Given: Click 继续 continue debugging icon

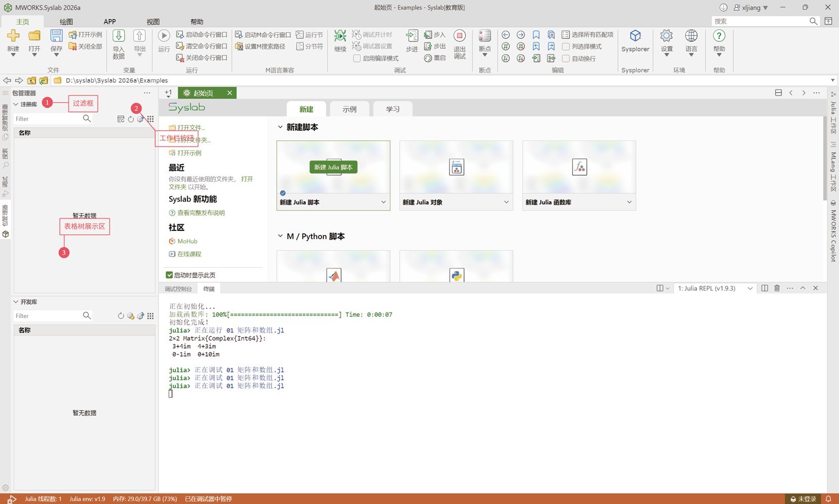Looking at the screenshot, I should 340,36.
